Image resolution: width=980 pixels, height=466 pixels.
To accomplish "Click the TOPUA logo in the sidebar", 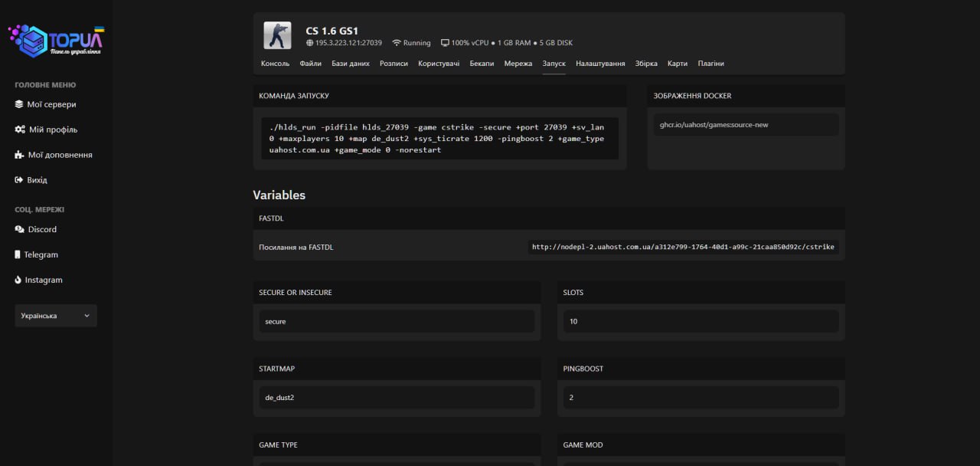I will coord(56,41).
